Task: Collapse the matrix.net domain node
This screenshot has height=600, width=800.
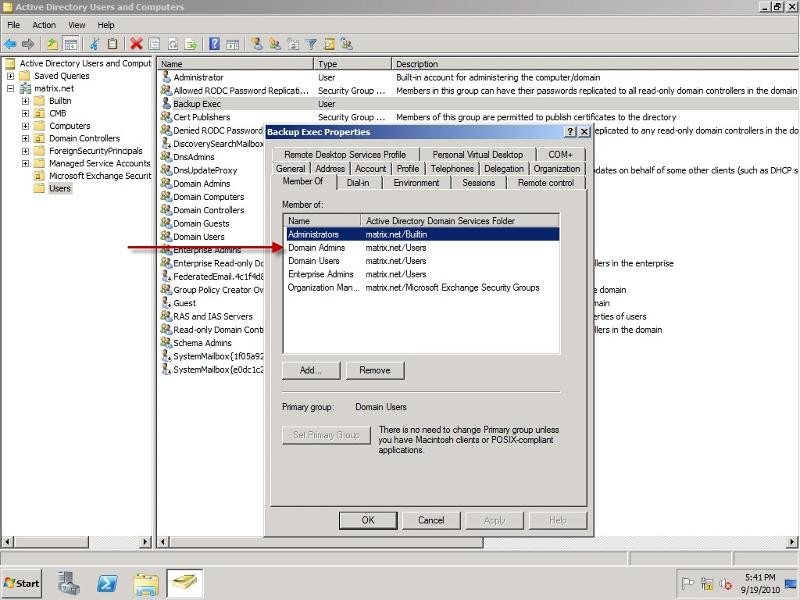Action: [10, 88]
